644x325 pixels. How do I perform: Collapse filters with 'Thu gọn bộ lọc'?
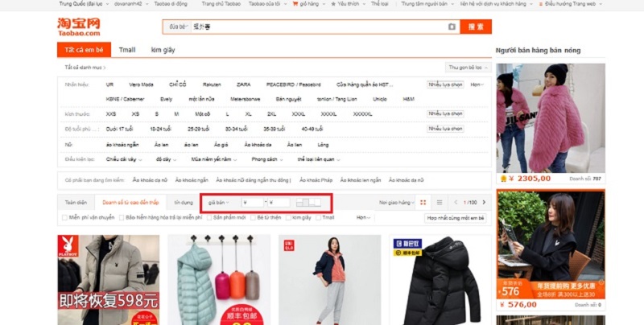(x=469, y=68)
